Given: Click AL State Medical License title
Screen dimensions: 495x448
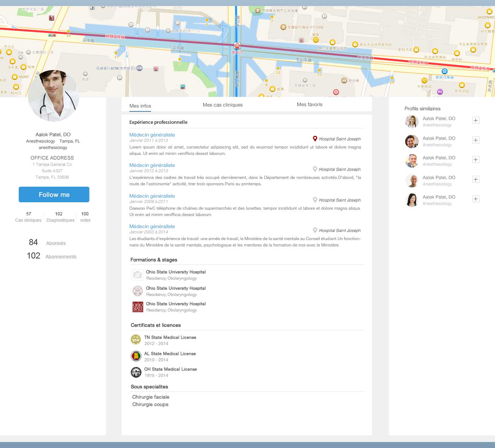Looking at the screenshot, I should pos(170,354).
